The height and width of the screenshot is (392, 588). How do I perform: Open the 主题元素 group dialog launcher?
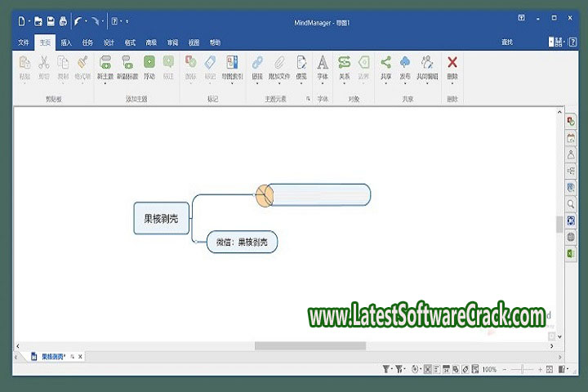tap(308, 99)
